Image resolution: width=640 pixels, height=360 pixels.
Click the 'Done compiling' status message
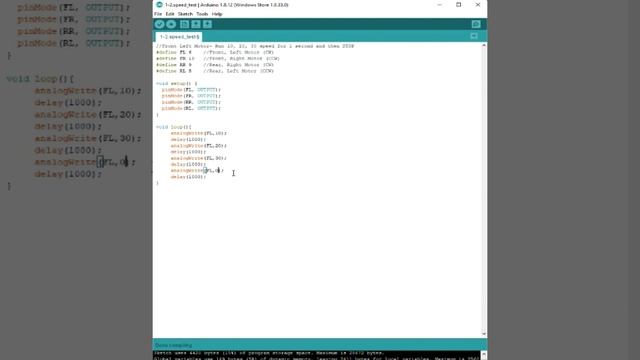click(x=173, y=345)
